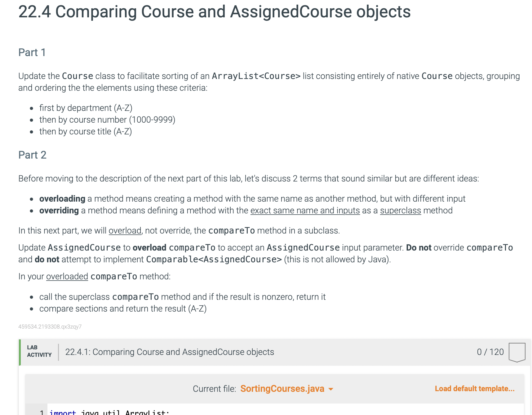Screen dimensions: 532x415
Task: Click the underlined term overload
Action: [125, 230]
